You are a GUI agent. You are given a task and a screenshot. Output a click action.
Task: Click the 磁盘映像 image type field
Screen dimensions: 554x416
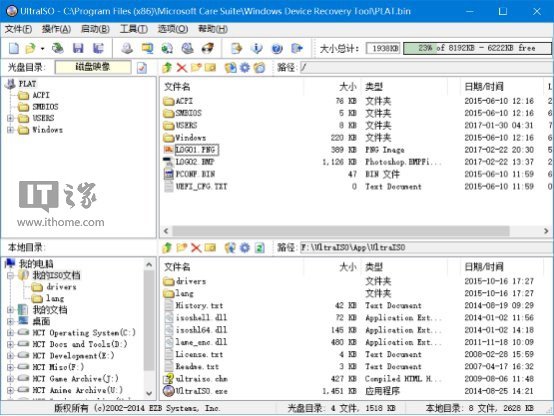(x=93, y=67)
